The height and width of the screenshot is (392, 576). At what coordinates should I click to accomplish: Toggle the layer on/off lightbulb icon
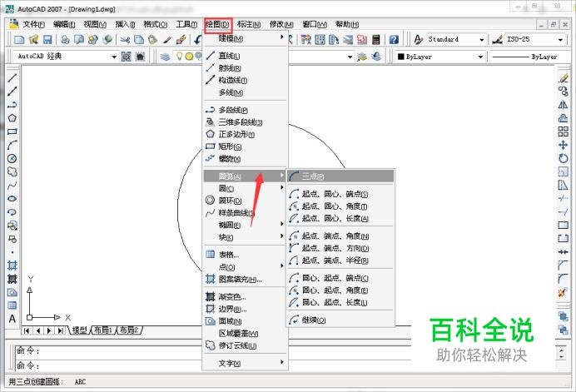point(179,57)
